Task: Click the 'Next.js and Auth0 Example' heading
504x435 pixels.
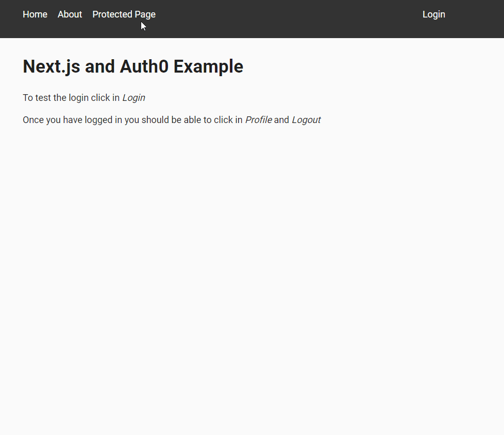Action: (x=133, y=66)
